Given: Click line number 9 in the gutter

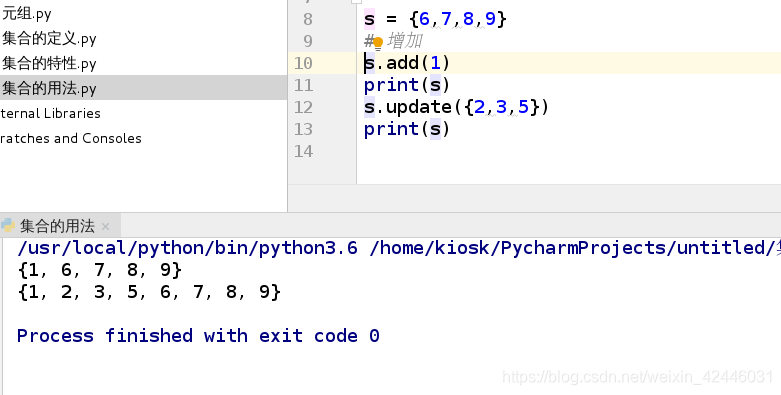Looking at the screenshot, I should pos(308,41).
